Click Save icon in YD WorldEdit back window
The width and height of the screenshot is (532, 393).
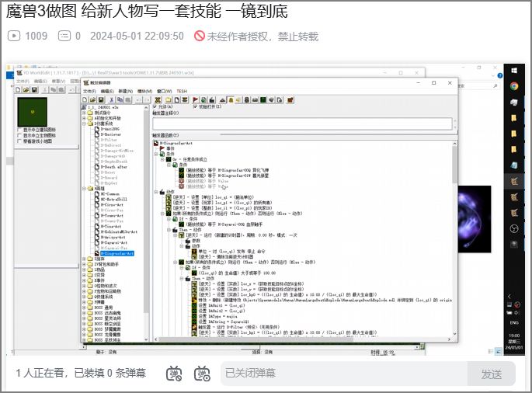[34, 89]
